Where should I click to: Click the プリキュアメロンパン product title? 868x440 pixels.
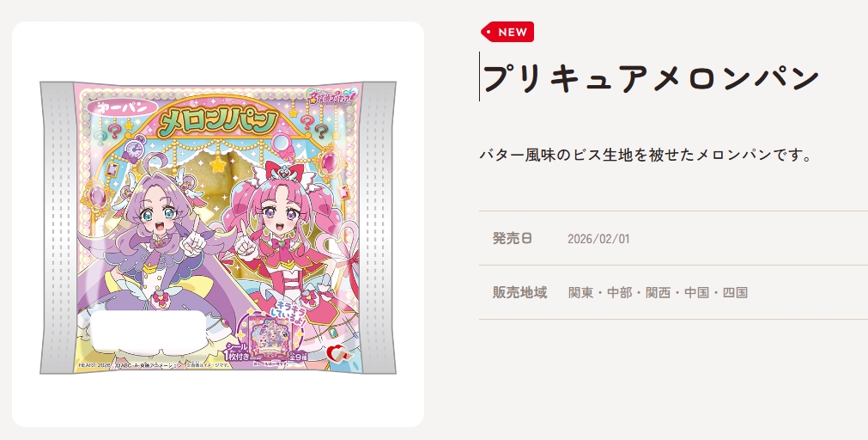651,77
